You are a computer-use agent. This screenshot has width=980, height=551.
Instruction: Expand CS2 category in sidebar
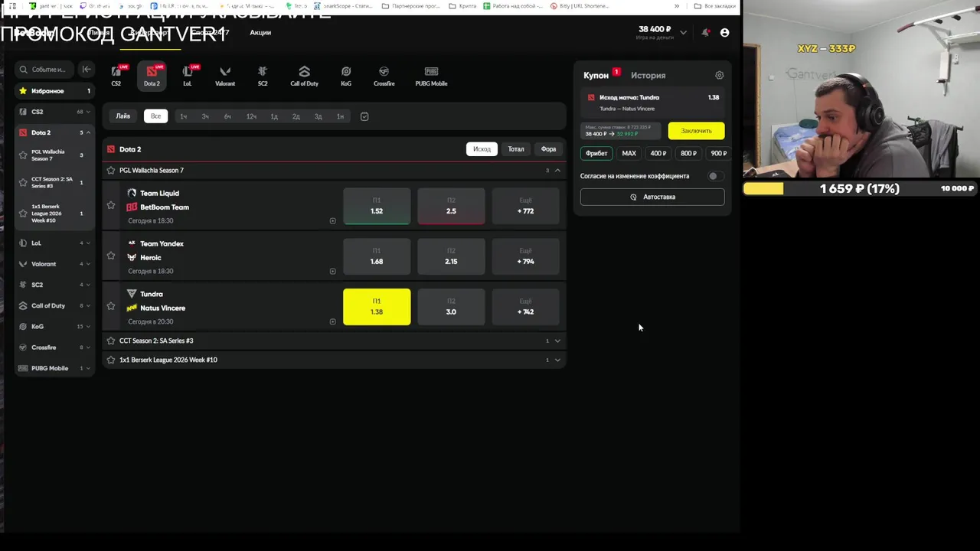click(x=89, y=112)
